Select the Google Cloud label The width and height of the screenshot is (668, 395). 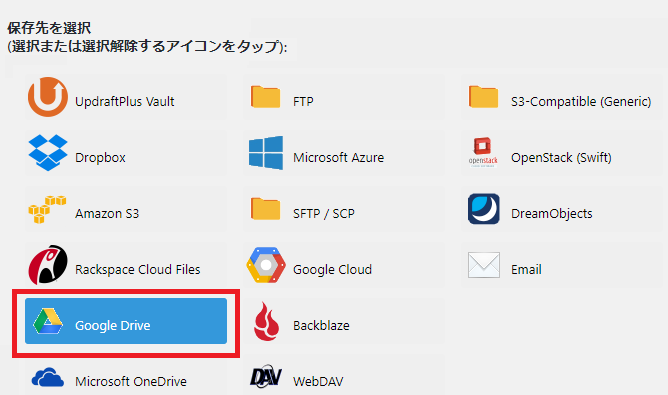pos(332,270)
